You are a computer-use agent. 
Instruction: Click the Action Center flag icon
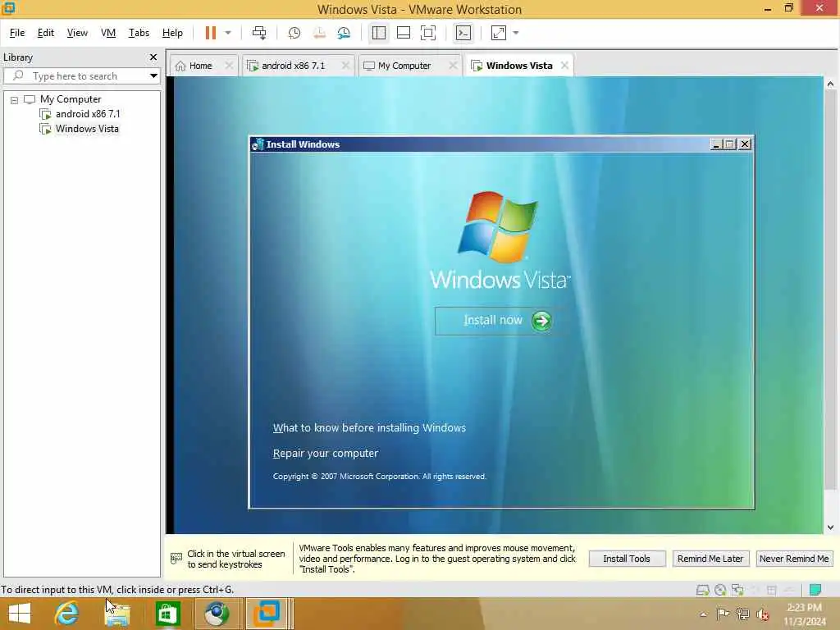[723, 614]
